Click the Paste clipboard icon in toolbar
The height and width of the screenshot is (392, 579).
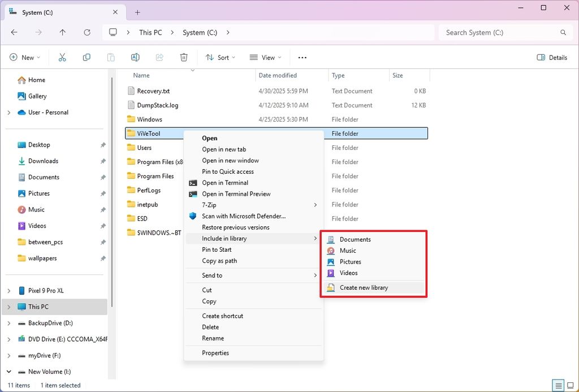click(x=111, y=57)
